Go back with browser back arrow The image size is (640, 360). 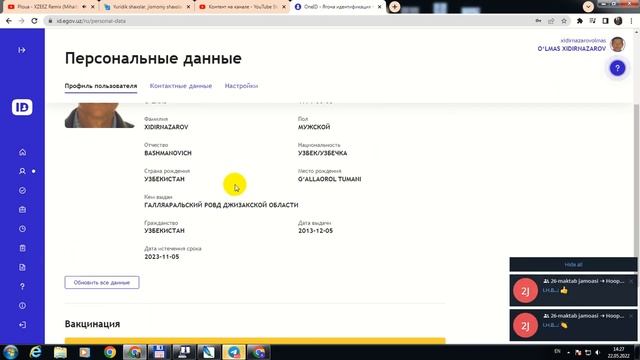coord(9,21)
